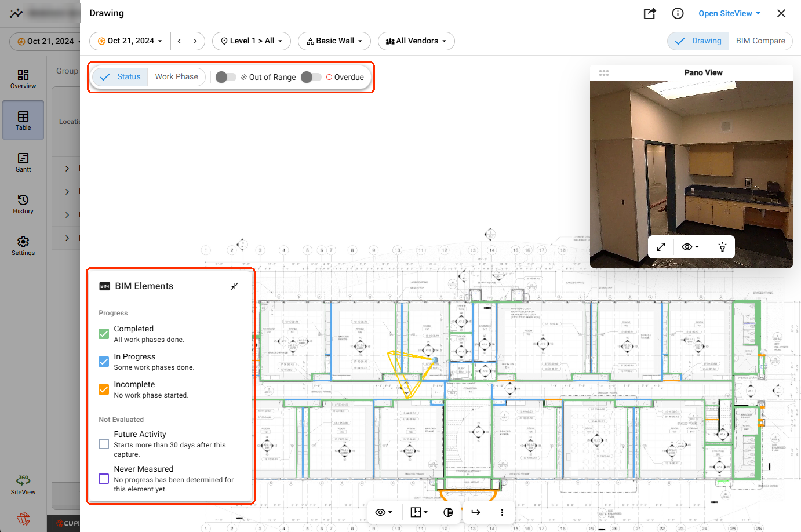Expand the Pano View to fullscreen
Screen dimensions: 801x532
(661, 247)
